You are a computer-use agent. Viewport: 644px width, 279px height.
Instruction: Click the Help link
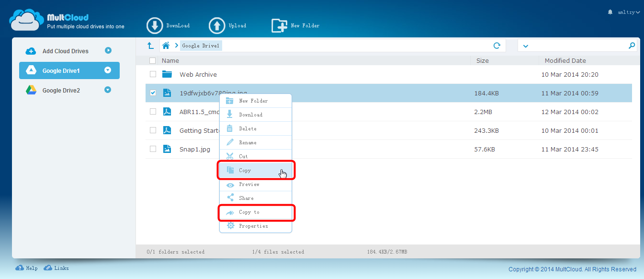pyautogui.click(x=32, y=268)
